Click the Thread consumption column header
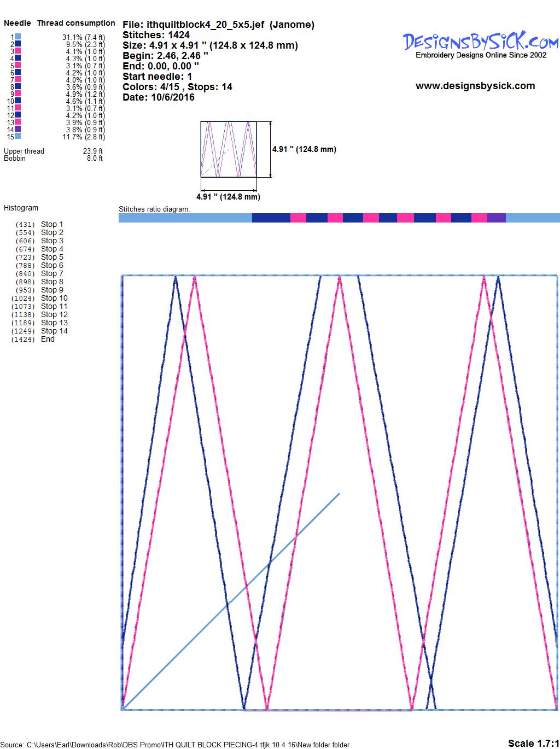 coord(75,23)
